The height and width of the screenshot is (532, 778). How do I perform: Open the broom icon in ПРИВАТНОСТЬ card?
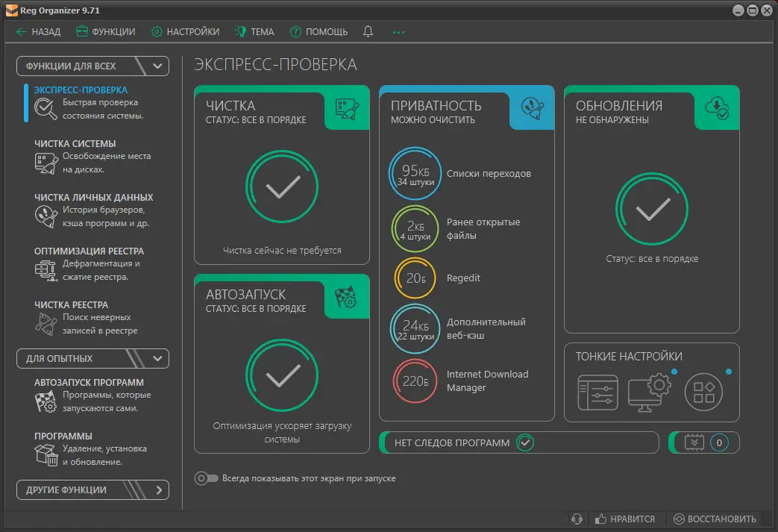(533, 108)
